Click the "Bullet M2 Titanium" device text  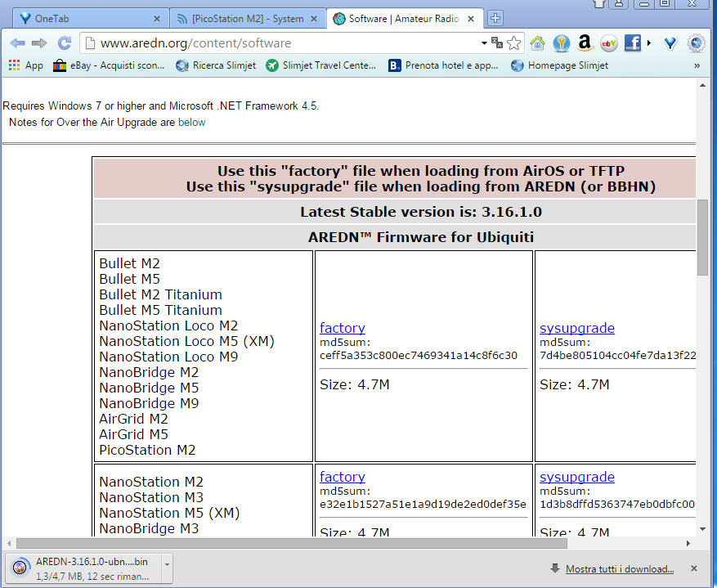click(x=160, y=294)
